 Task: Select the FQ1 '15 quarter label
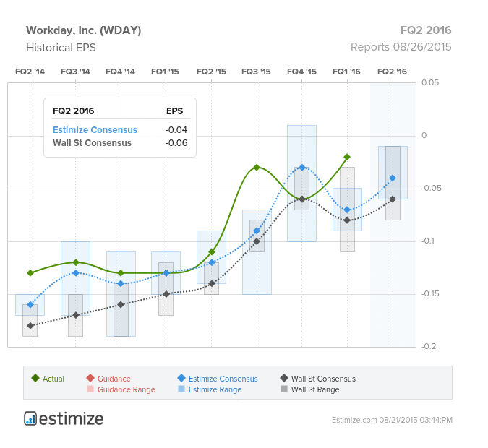pyautogui.click(x=166, y=72)
